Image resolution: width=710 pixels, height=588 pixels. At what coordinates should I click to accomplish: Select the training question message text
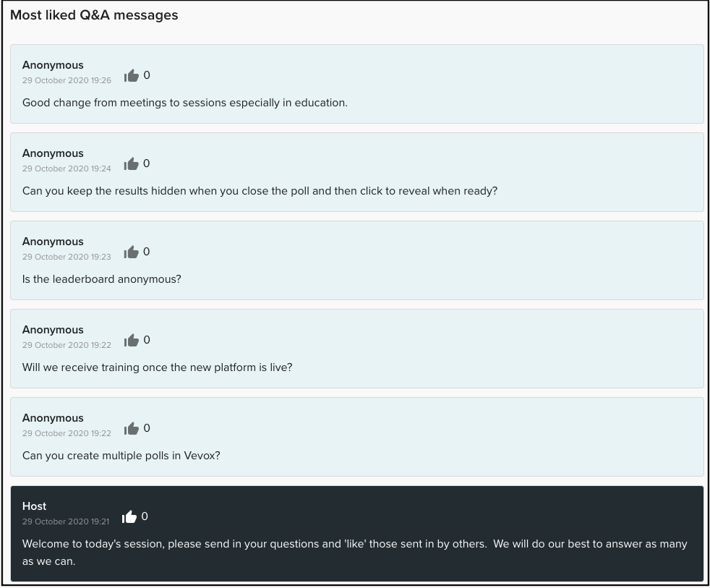click(x=157, y=367)
